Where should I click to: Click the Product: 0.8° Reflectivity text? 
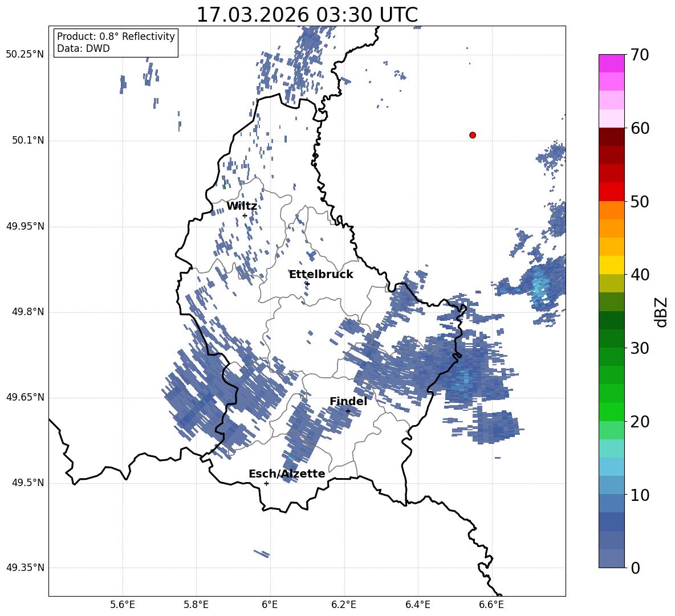116,36
